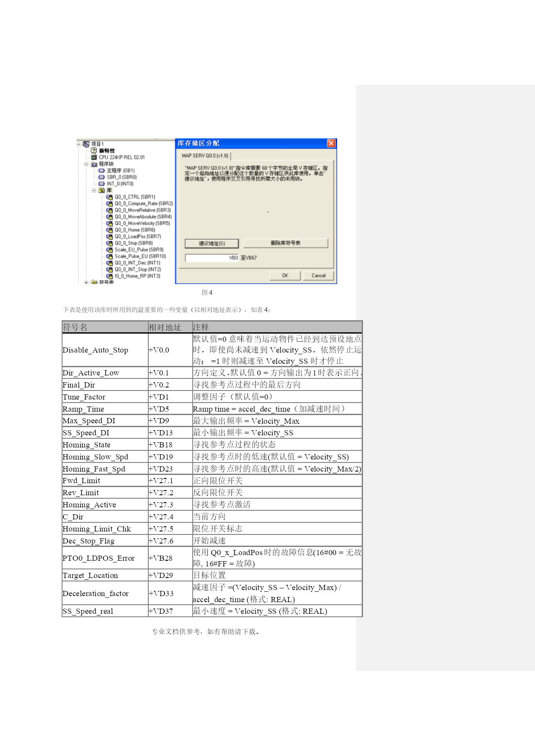This screenshot has width=535, height=756.
Task: Select the Q0_0_CTRL (SBR1) tree label
Action: [135, 197]
